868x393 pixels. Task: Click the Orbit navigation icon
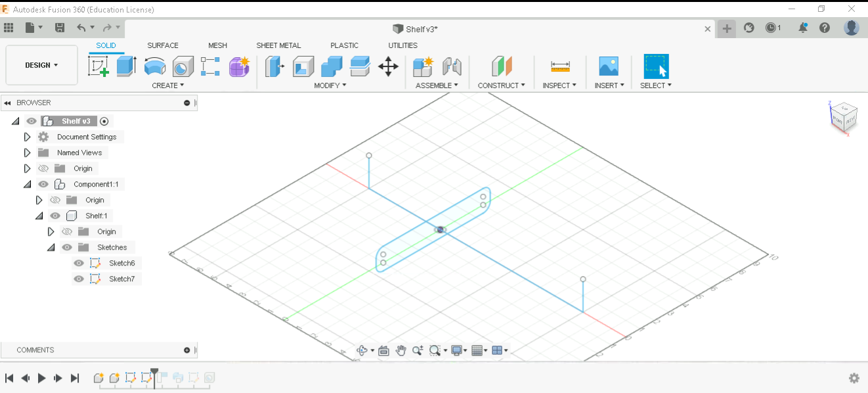pyautogui.click(x=362, y=350)
